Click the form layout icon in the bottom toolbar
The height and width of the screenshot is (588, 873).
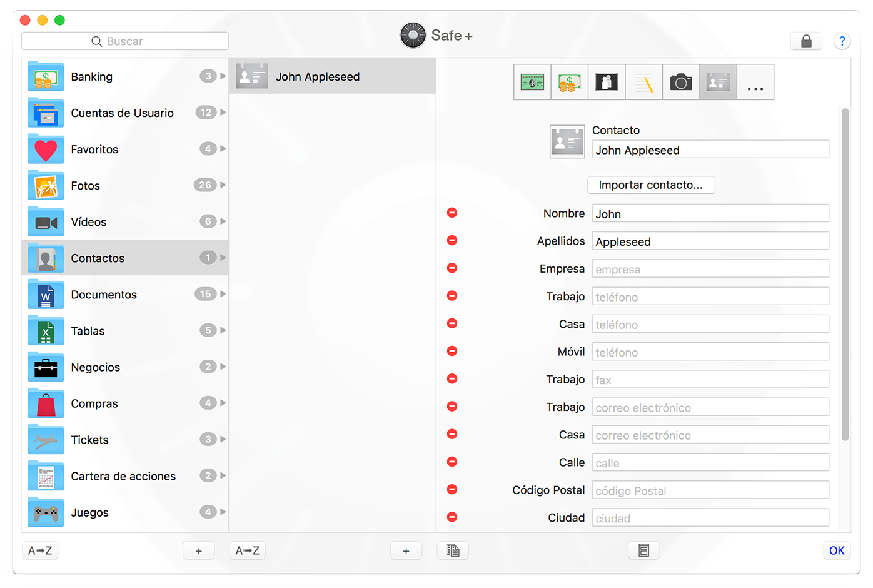643,550
